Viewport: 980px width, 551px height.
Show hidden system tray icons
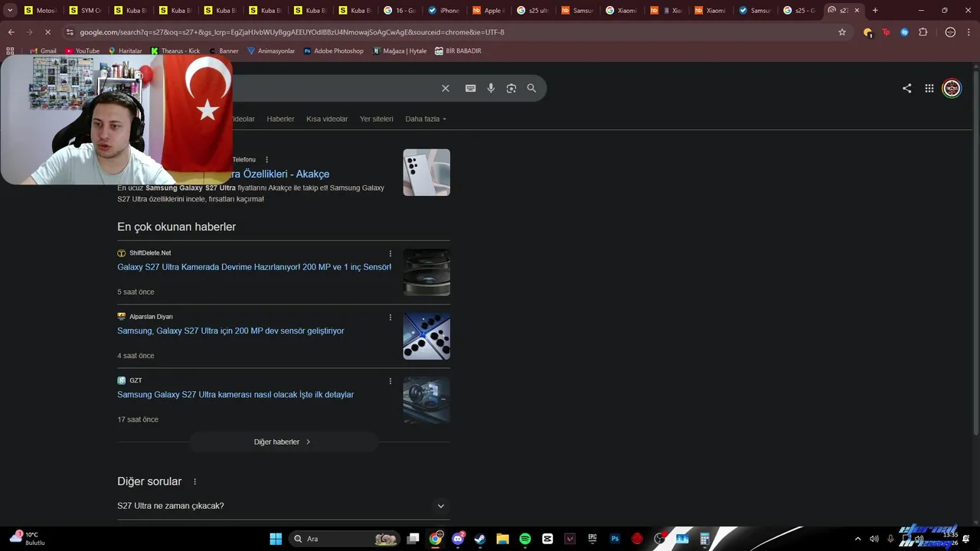(857, 539)
